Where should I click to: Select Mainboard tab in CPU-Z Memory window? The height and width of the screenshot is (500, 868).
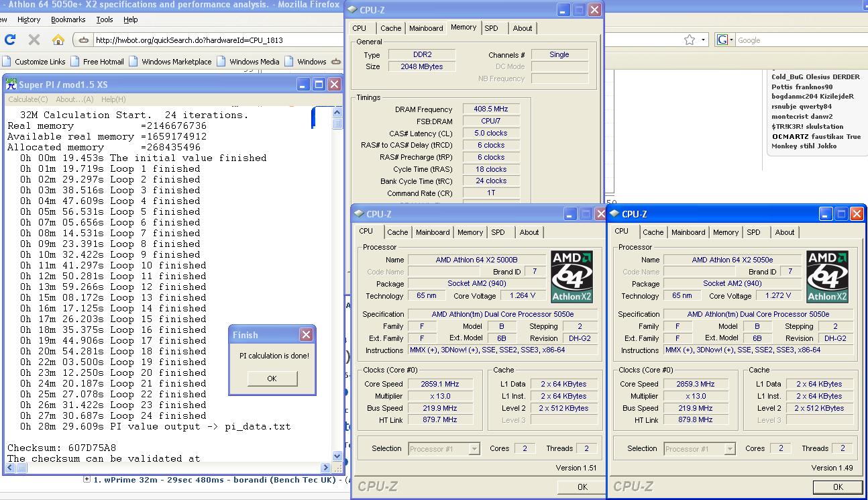click(426, 28)
